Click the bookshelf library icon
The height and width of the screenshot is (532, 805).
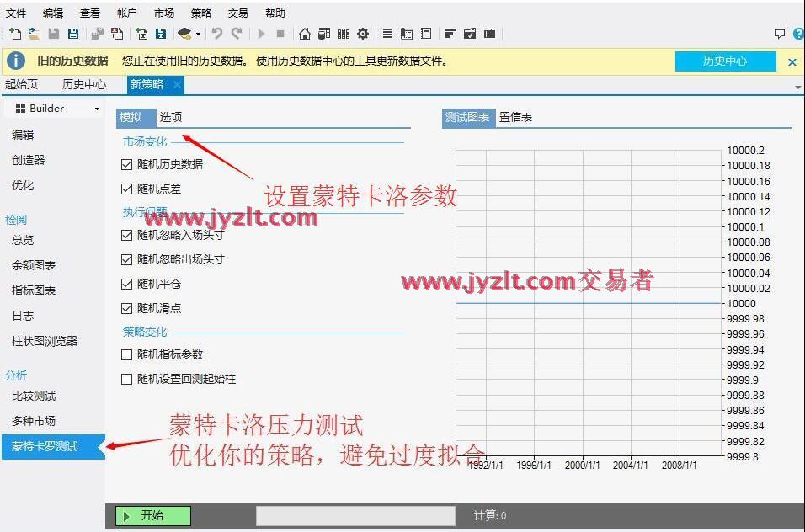[344, 34]
